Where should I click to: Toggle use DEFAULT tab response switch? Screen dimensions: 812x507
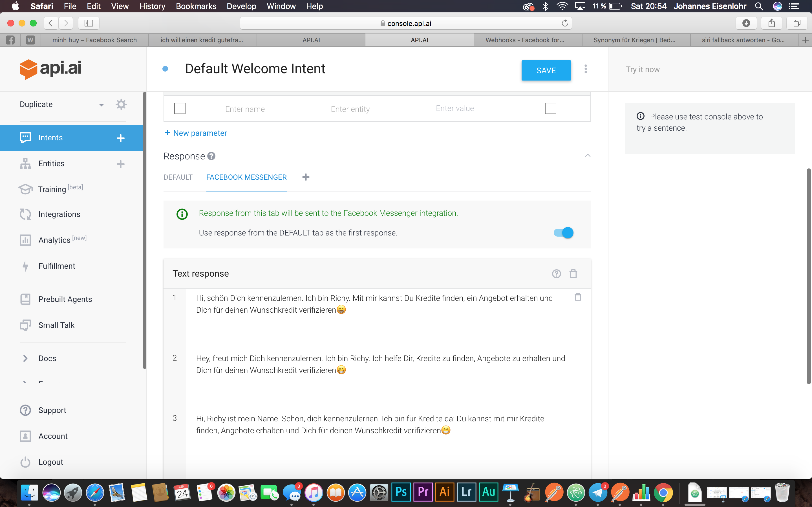(x=564, y=233)
